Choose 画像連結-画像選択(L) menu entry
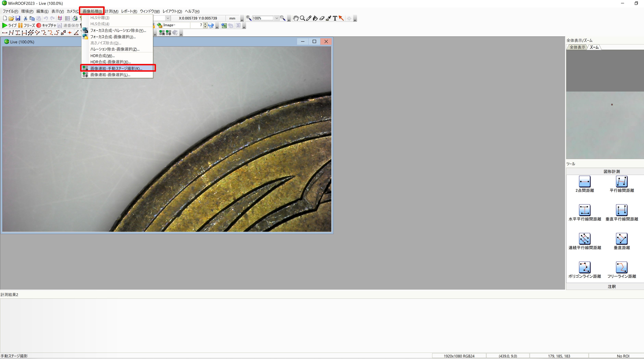The image size is (644, 359). click(x=117, y=75)
